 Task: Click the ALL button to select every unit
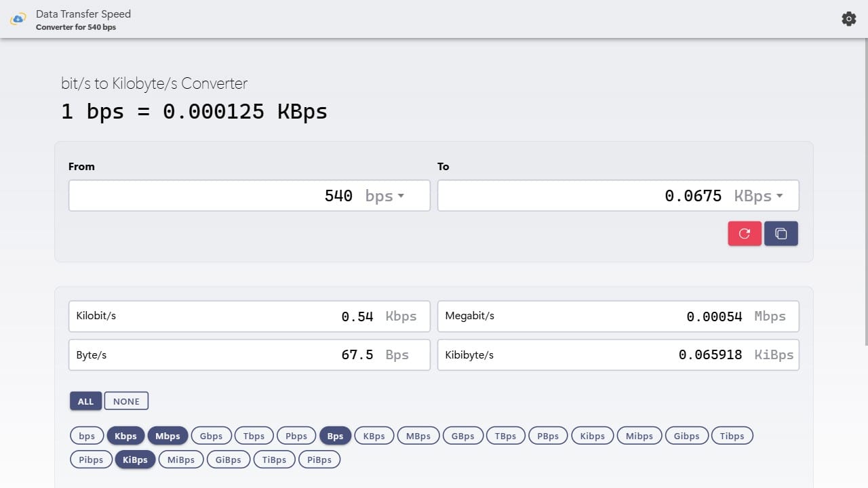coord(85,401)
